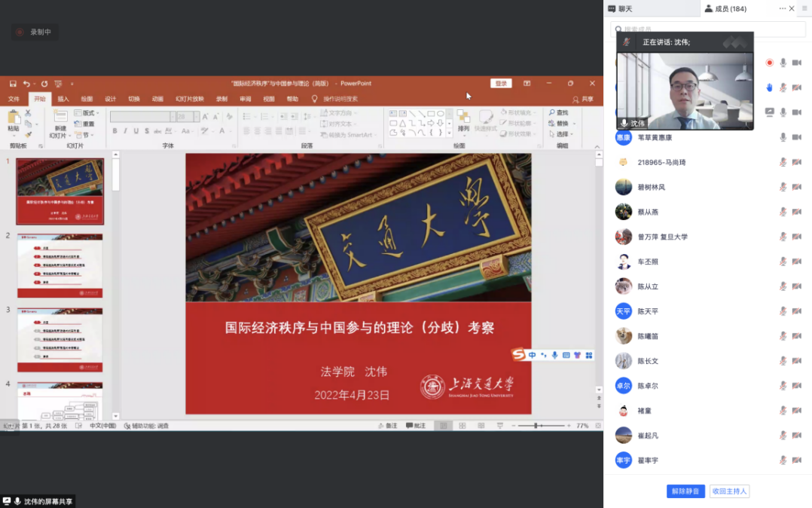Screen dimensions: 812x508
Task: Click Reclaim Host (收回主持人) button
Action: coord(729,491)
